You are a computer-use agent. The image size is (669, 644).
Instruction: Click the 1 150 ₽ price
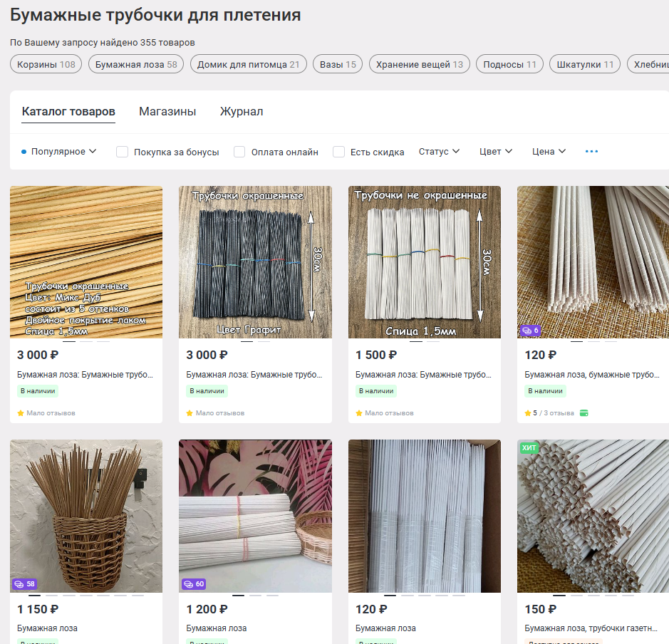pos(38,609)
